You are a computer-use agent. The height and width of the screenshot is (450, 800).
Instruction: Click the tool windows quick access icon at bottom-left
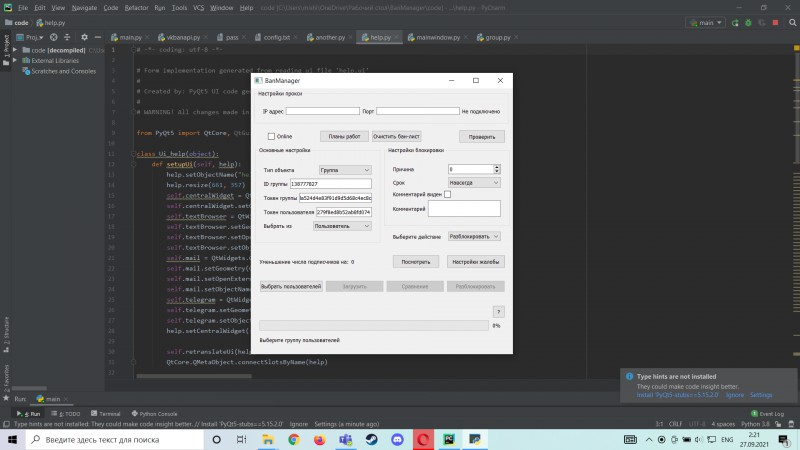pos(6,424)
